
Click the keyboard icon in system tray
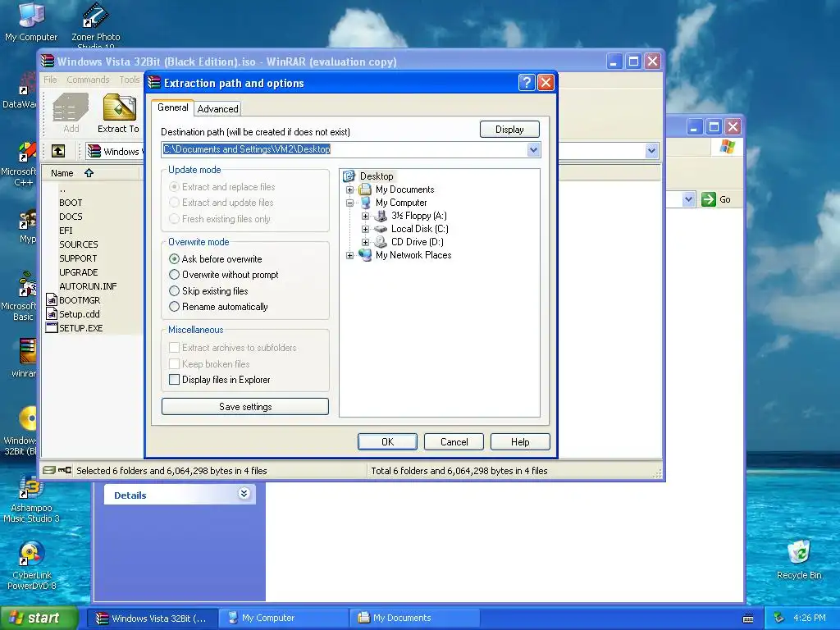(748, 619)
